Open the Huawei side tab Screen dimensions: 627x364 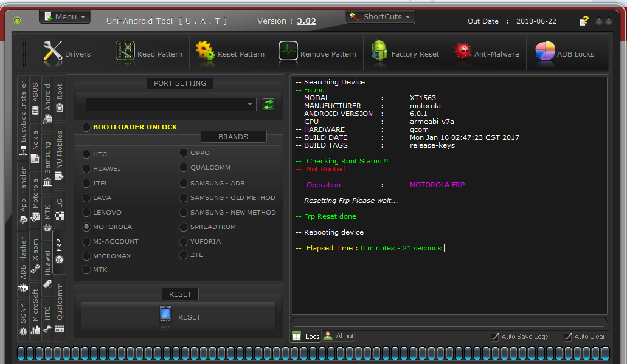click(47, 269)
